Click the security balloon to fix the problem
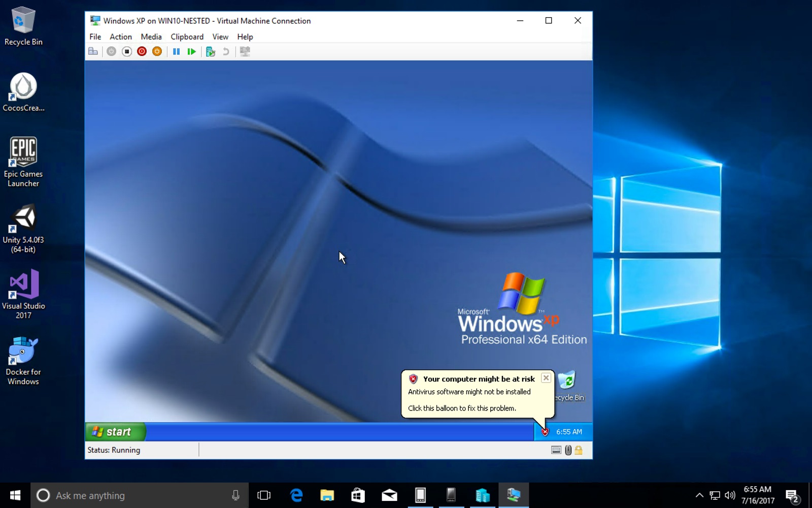Screen dimensions: 812x508 click(x=477, y=394)
